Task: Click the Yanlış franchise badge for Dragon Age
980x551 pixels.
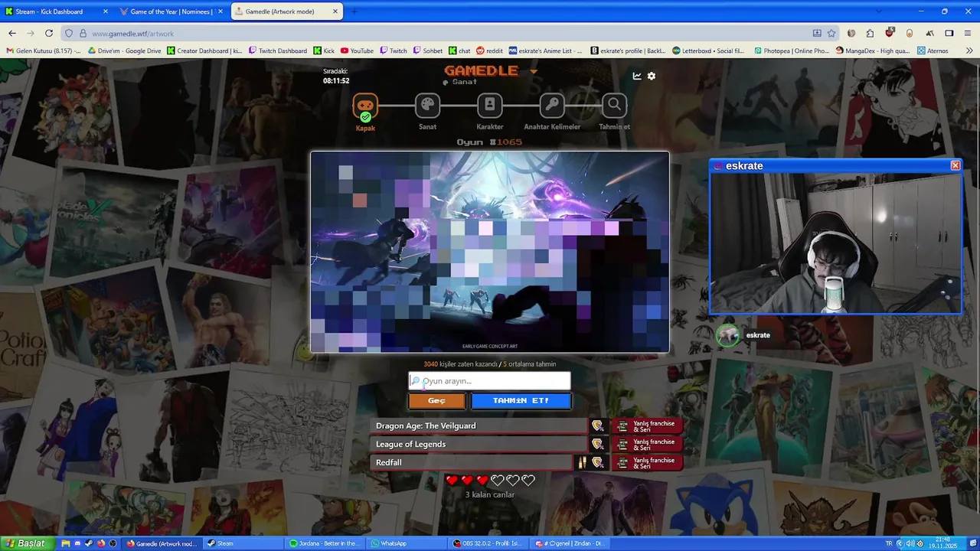Action: [x=647, y=425]
